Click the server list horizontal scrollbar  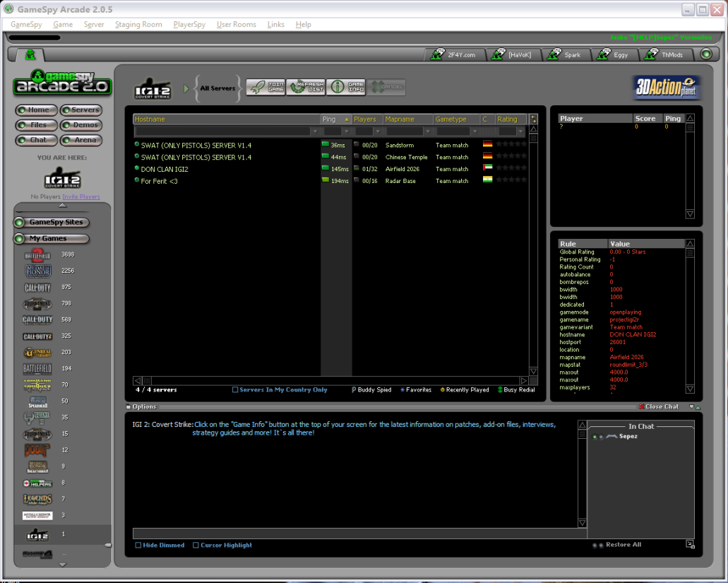330,381
